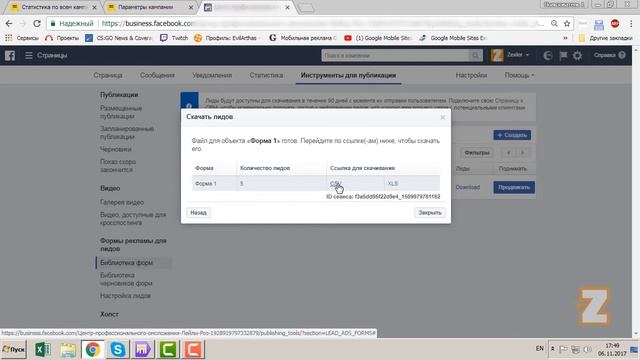
Task: Click the Facebook logo icon
Action: point(10,56)
